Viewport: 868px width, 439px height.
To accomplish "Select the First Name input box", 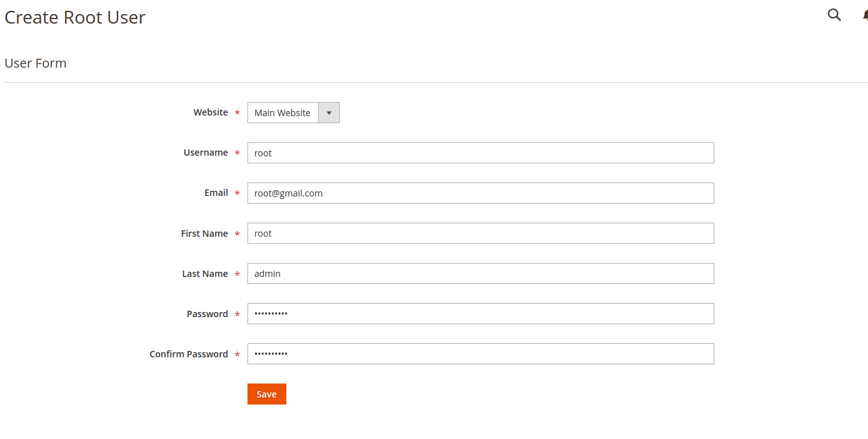I will (x=480, y=234).
